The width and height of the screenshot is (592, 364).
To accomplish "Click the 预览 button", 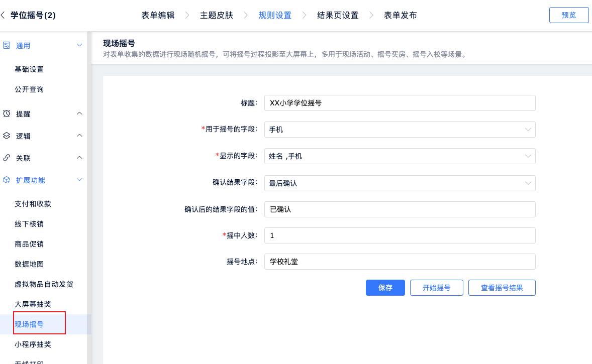I will click(568, 15).
